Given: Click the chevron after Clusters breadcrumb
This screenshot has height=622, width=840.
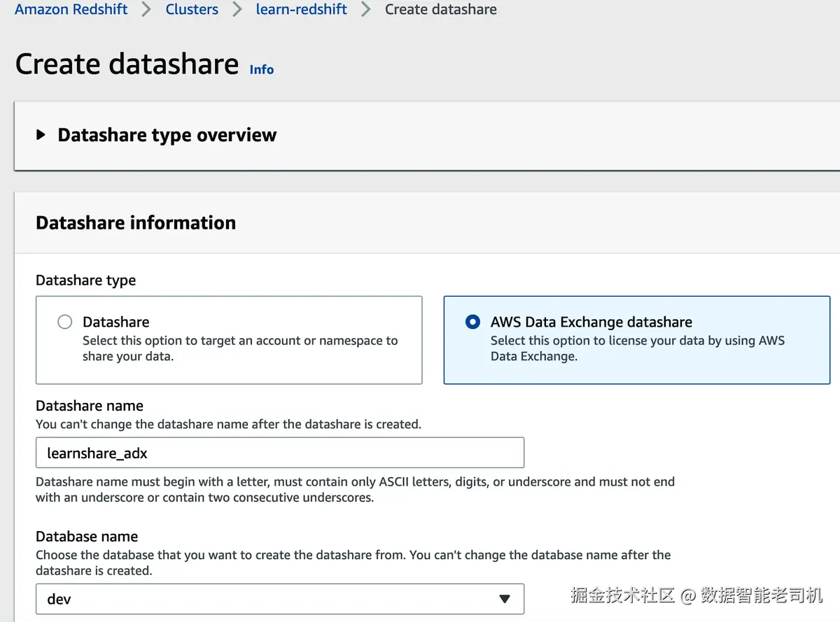Looking at the screenshot, I should point(237,10).
